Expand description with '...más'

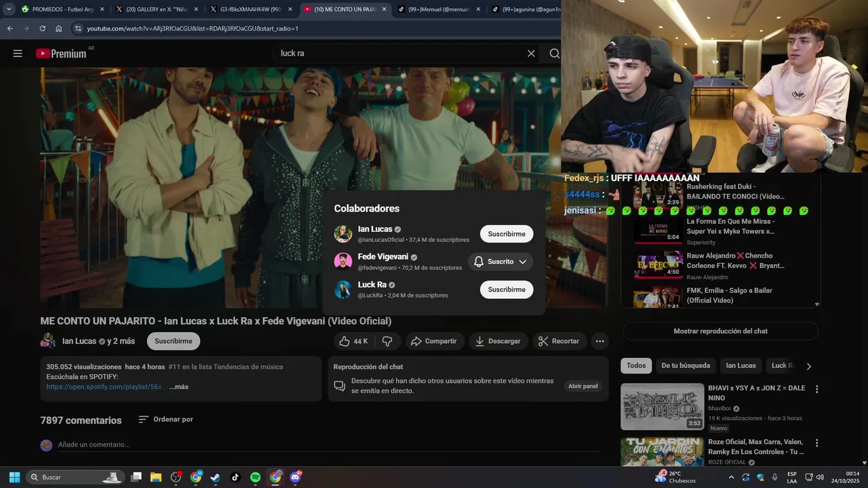click(x=178, y=387)
